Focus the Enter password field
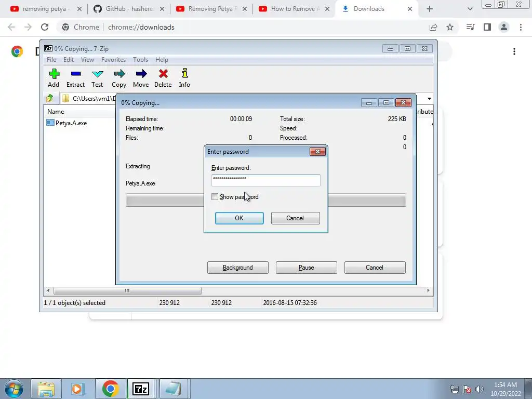The height and width of the screenshot is (399, 532). (x=265, y=180)
